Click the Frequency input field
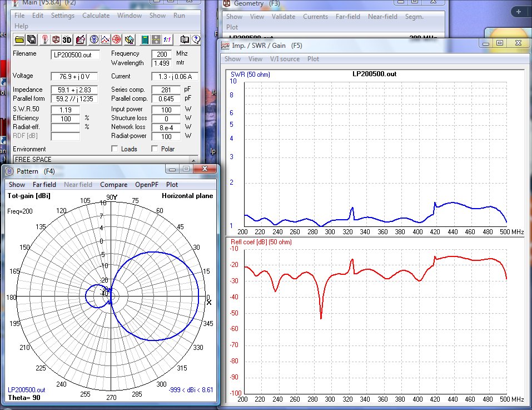Viewport: 532px width, 410px height. coord(162,55)
